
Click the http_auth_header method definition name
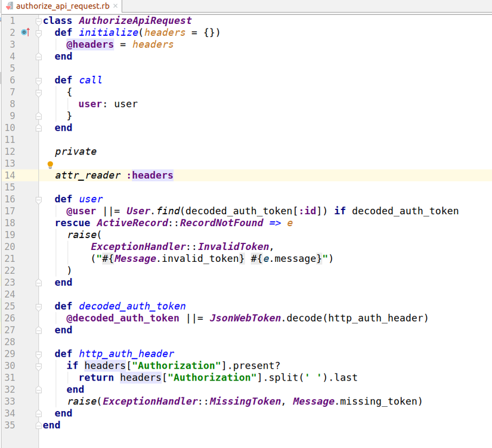coord(126,354)
